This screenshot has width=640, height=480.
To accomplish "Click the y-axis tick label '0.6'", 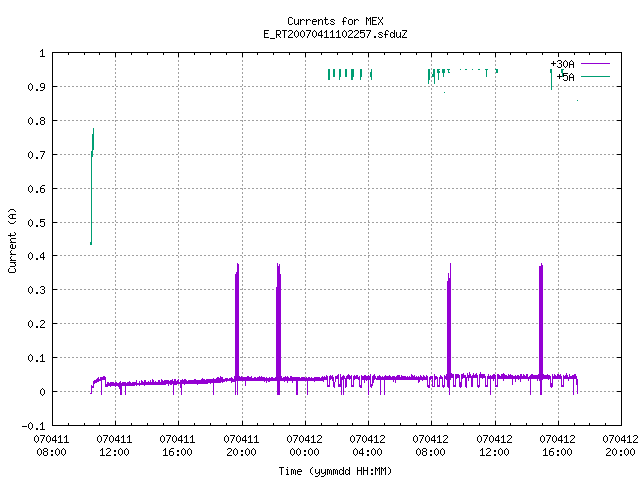I will tap(36, 189).
